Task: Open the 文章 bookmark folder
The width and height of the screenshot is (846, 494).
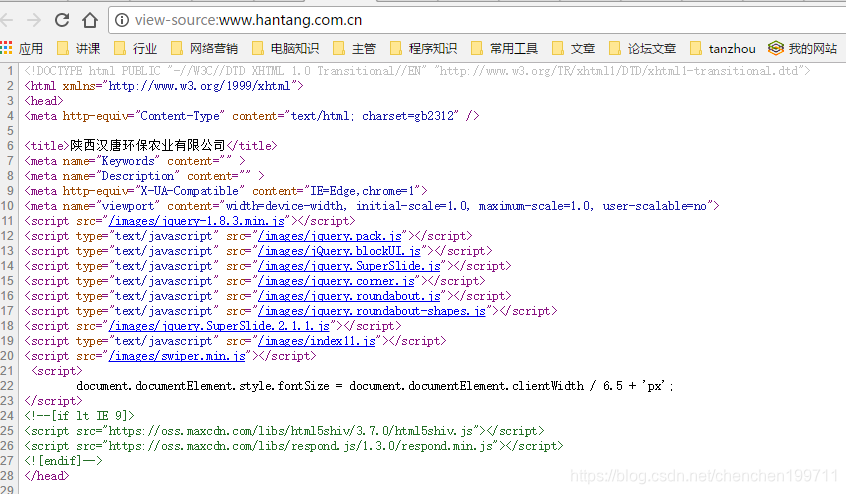Action: point(574,49)
